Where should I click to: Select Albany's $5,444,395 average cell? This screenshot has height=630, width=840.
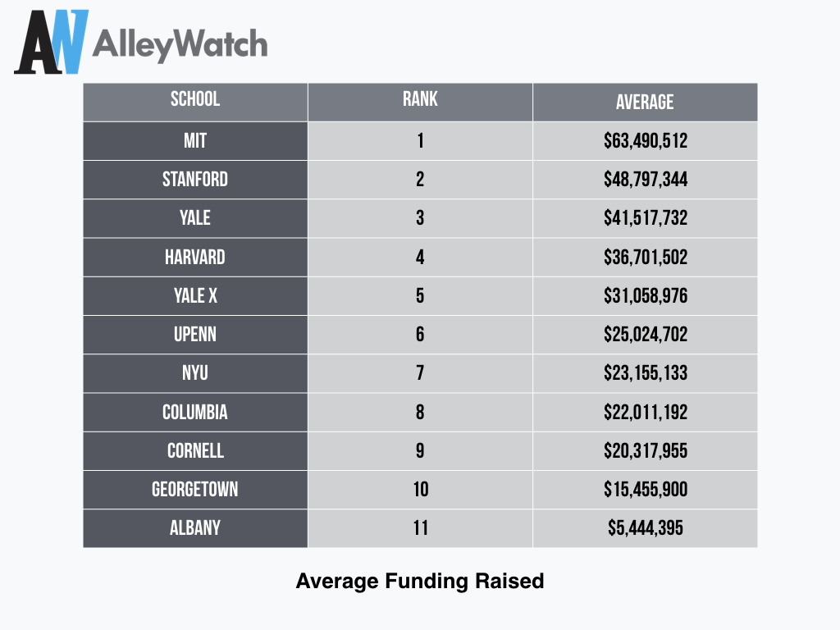tap(645, 528)
